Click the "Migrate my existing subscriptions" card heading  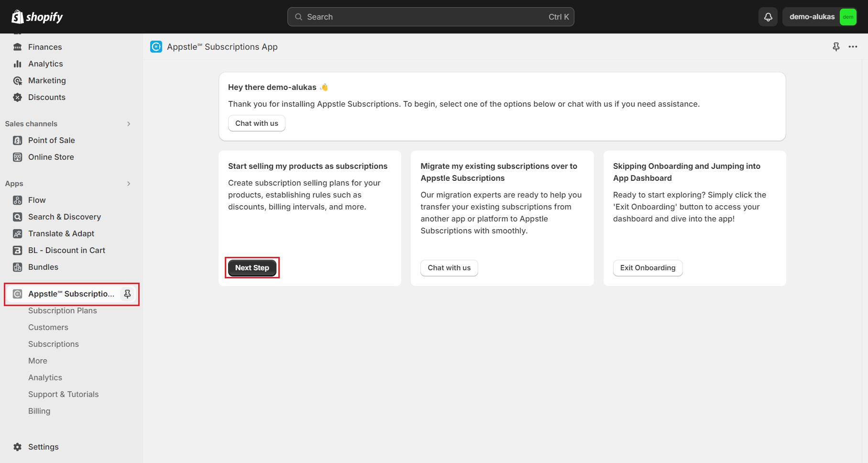[x=499, y=172]
